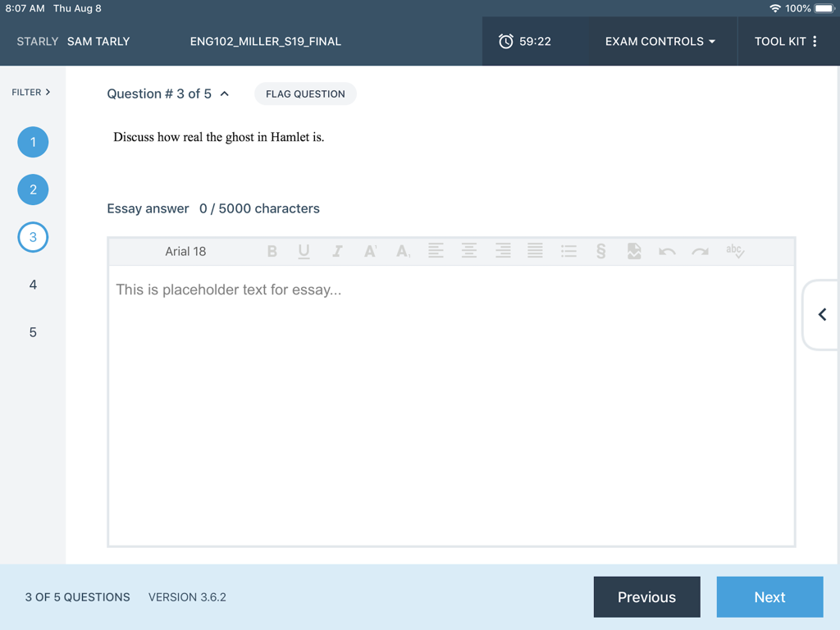Screen dimensions: 840x630
Task: Collapse the Question # 3 of 5 header
Action: [225, 94]
